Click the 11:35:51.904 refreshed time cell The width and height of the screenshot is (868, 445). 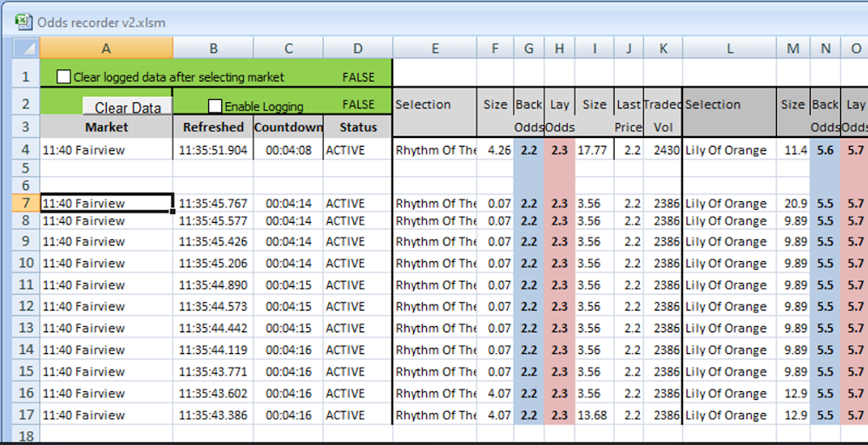[x=213, y=150]
